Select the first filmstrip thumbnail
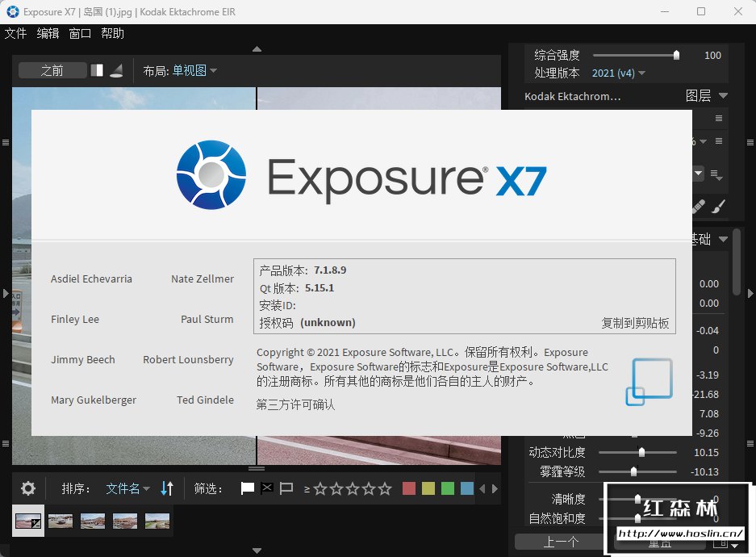This screenshot has height=557, width=756. [x=28, y=521]
